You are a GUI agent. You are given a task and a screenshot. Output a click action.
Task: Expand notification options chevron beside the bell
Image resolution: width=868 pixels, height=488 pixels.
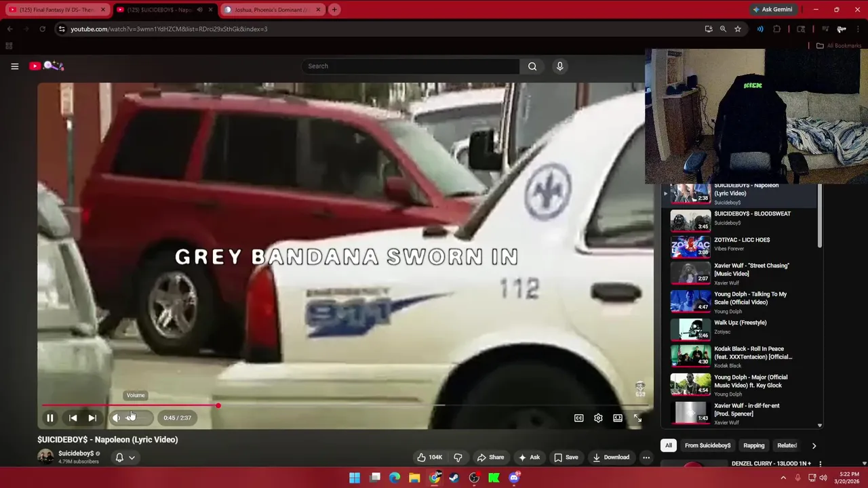[132, 457]
